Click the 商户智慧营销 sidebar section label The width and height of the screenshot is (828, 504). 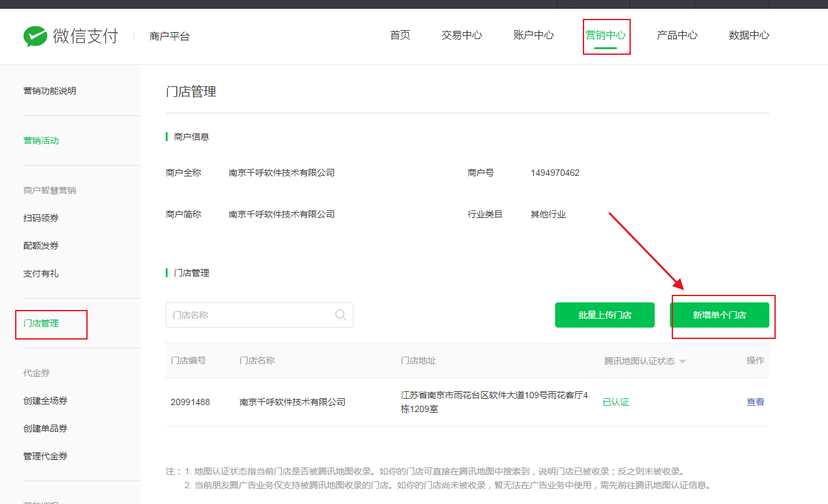click(50, 190)
